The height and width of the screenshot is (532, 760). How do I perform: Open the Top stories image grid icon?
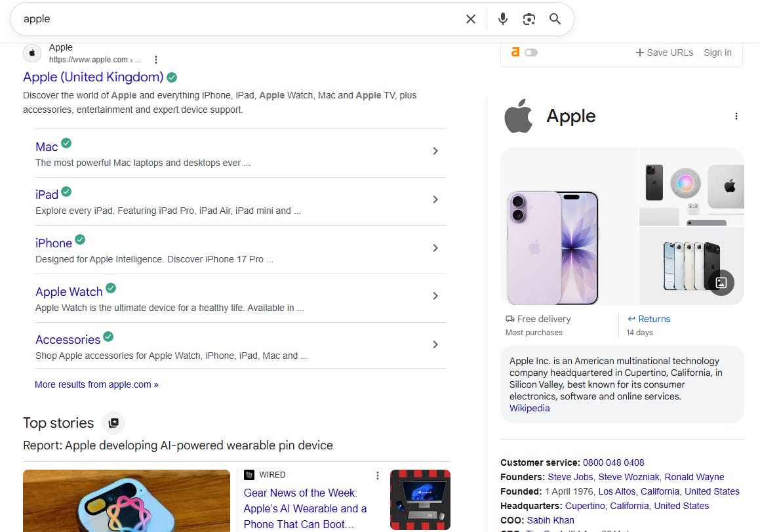pos(113,423)
